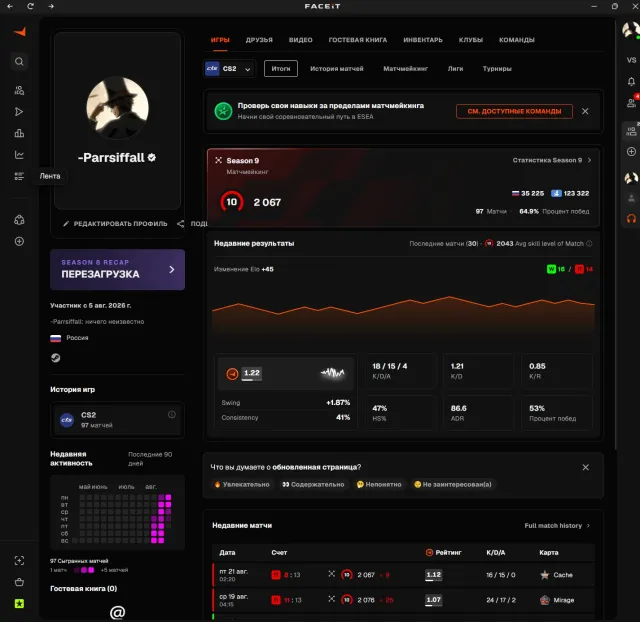Switch to the ИГРЫ tab
This screenshot has width=640, height=622.
coord(220,40)
